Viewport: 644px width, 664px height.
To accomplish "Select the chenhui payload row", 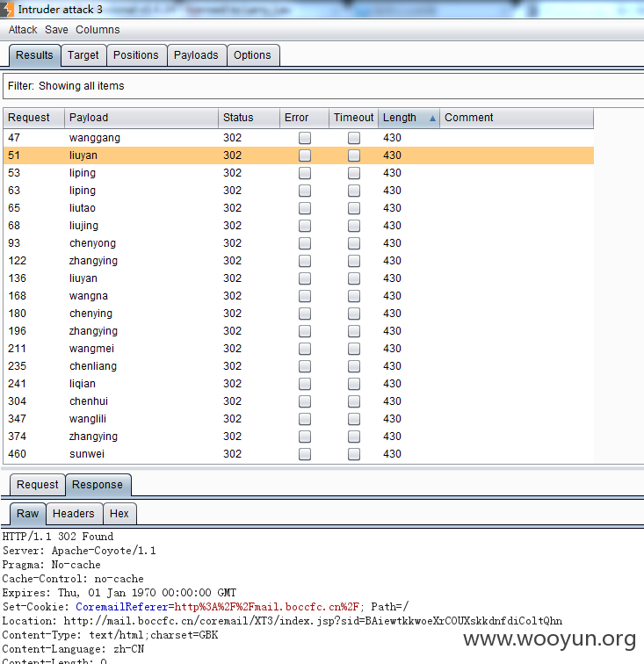I will [299, 401].
